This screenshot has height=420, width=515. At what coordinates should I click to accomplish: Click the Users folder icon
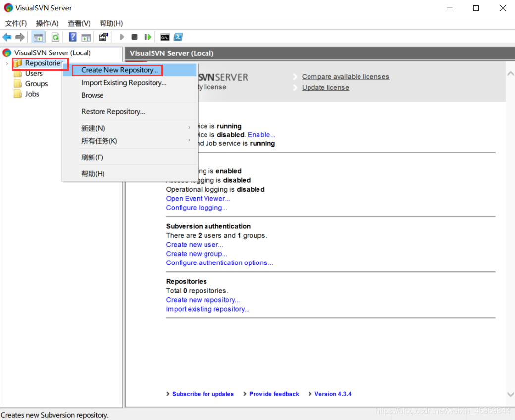(18, 74)
